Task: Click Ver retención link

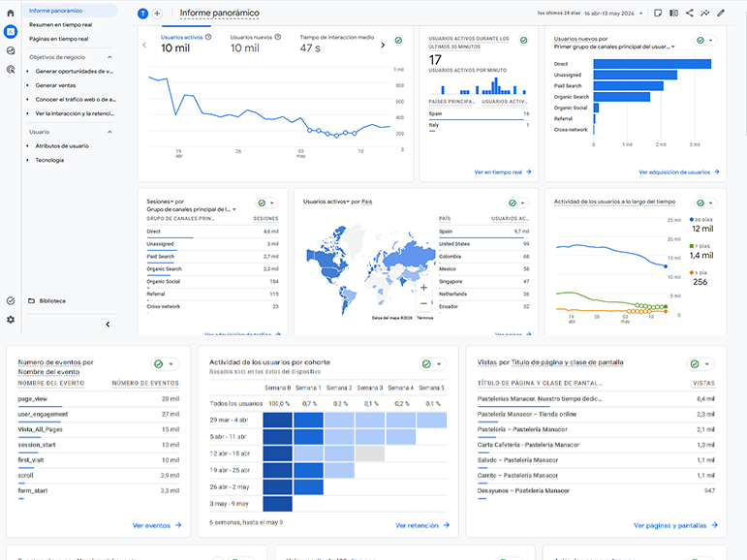Action: click(x=422, y=525)
